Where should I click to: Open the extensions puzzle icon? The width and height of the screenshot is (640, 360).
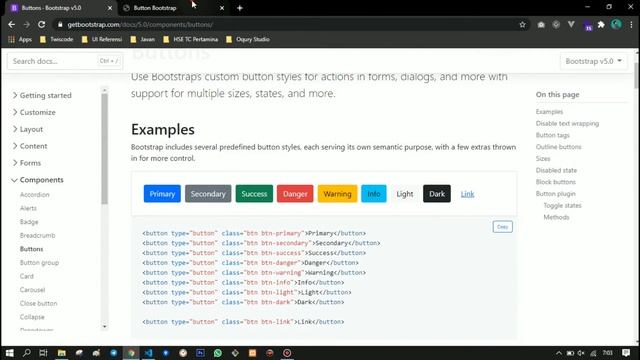tap(601, 24)
